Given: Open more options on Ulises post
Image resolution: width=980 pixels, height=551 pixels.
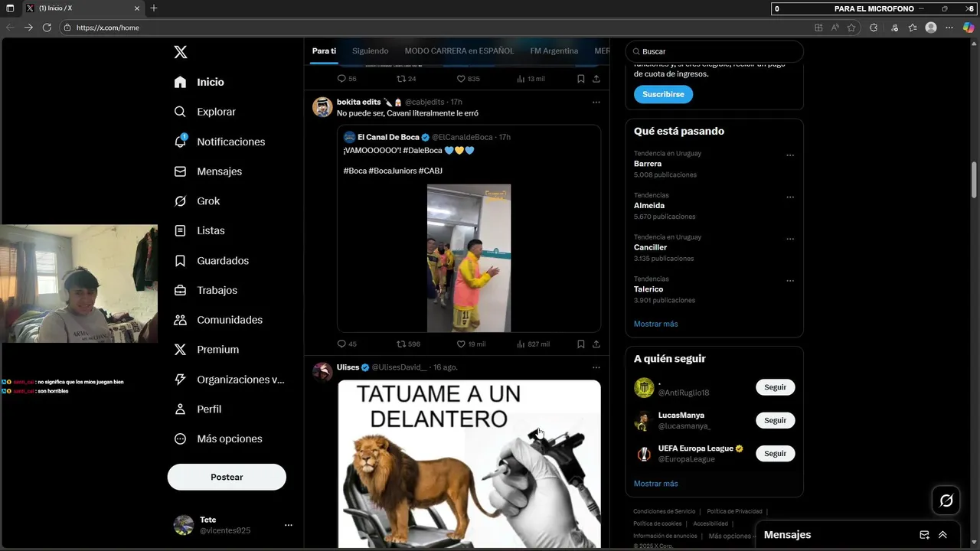Looking at the screenshot, I should pos(596,367).
